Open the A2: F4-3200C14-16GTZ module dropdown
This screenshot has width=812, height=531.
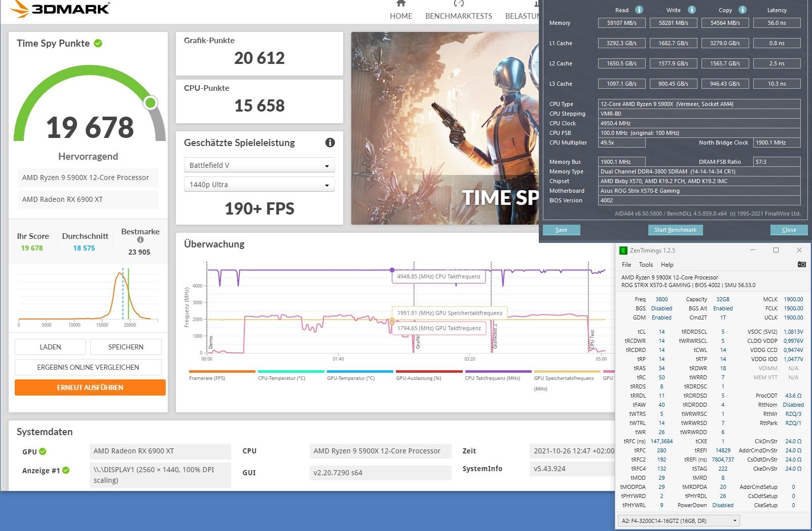pyautogui.click(x=679, y=521)
